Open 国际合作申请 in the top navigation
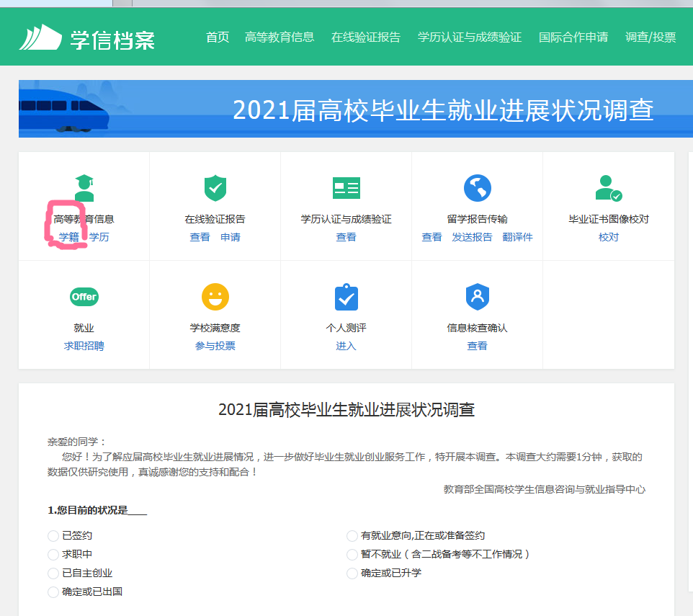 (573, 37)
